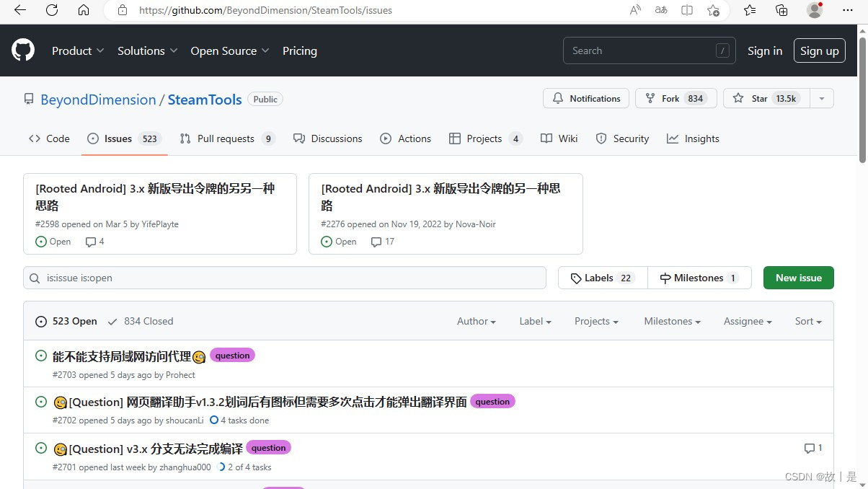Open the Milestones 1 button

(699, 278)
